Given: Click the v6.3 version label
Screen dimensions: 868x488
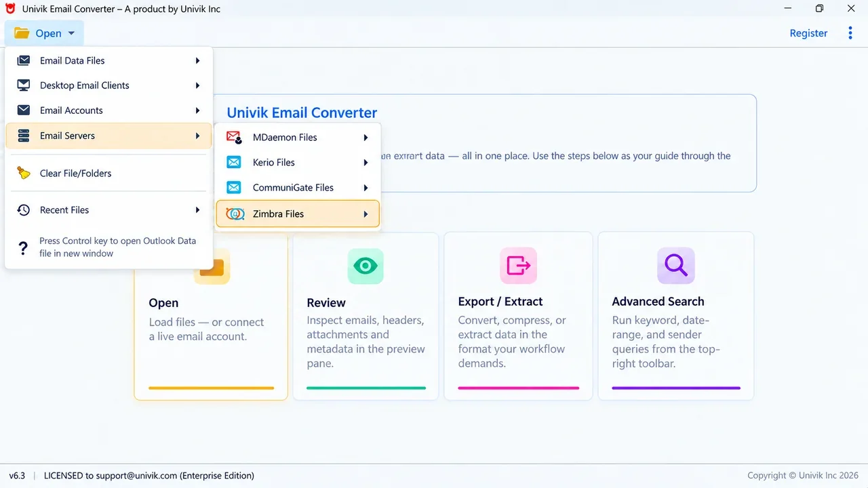Looking at the screenshot, I should pyautogui.click(x=17, y=476).
